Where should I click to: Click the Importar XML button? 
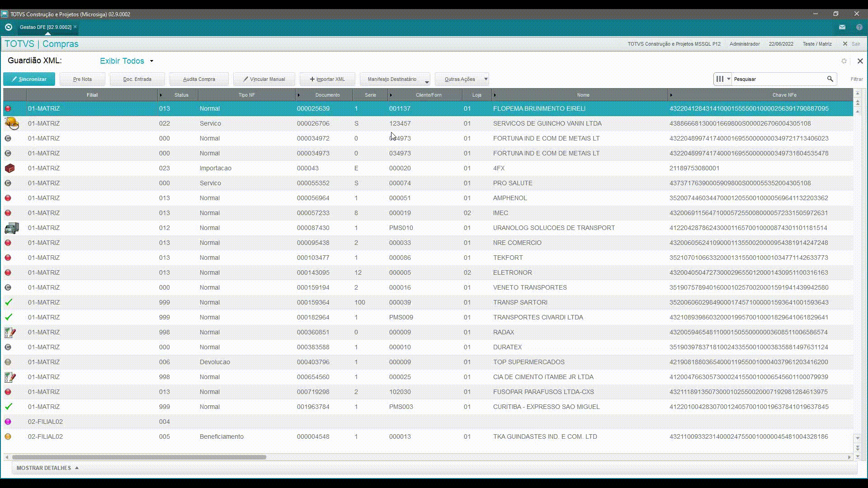point(327,79)
